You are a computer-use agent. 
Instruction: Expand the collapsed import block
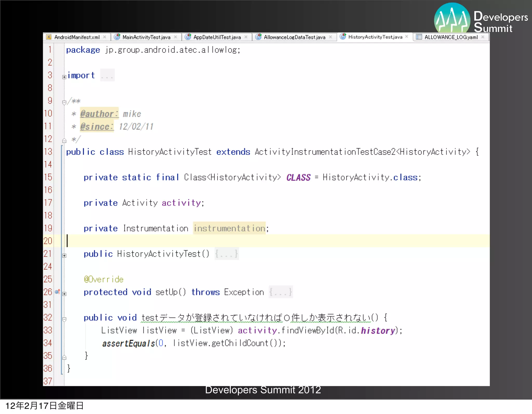(x=64, y=77)
